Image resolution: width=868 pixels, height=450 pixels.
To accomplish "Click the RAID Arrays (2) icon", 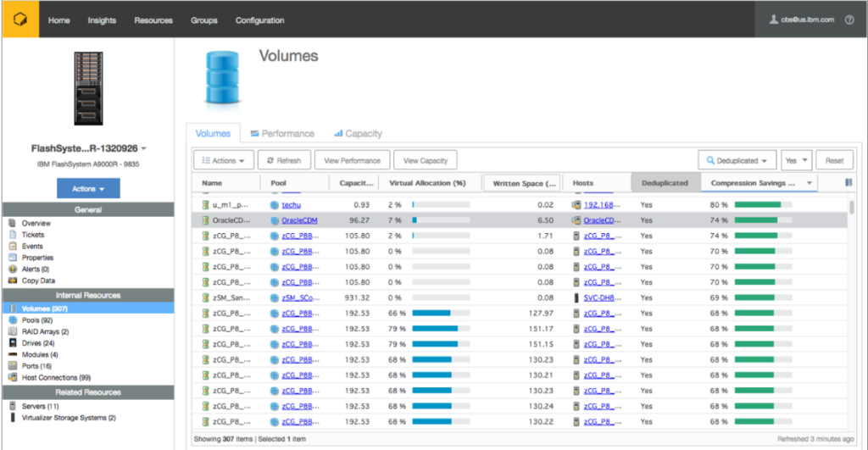I will [12, 331].
